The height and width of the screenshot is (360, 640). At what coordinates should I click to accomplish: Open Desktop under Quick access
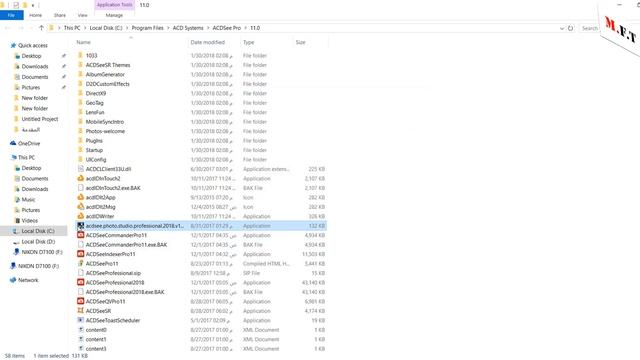(31, 56)
